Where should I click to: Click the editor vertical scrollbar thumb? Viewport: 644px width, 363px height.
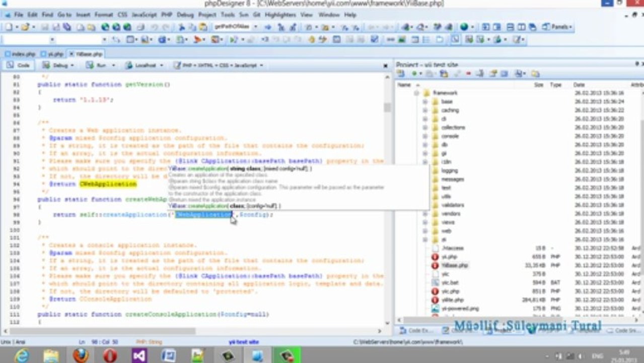(387, 108)
